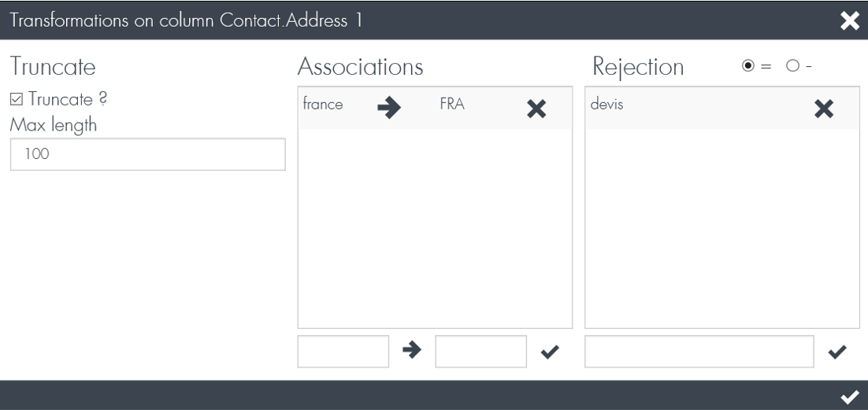This screenshot has height=410, width=868.
Task: Click empty area of Associations list
Action: click(x=435, y=228)
